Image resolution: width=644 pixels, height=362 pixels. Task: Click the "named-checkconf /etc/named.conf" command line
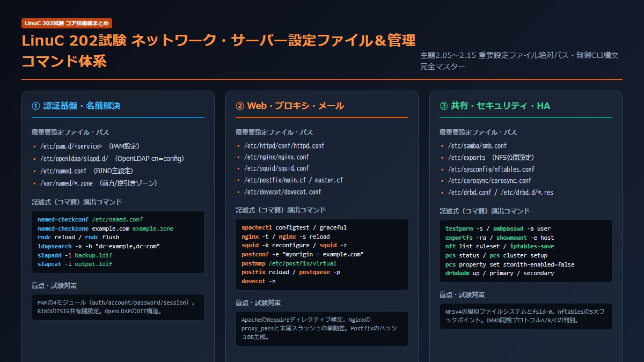click(x=90, y=219)
